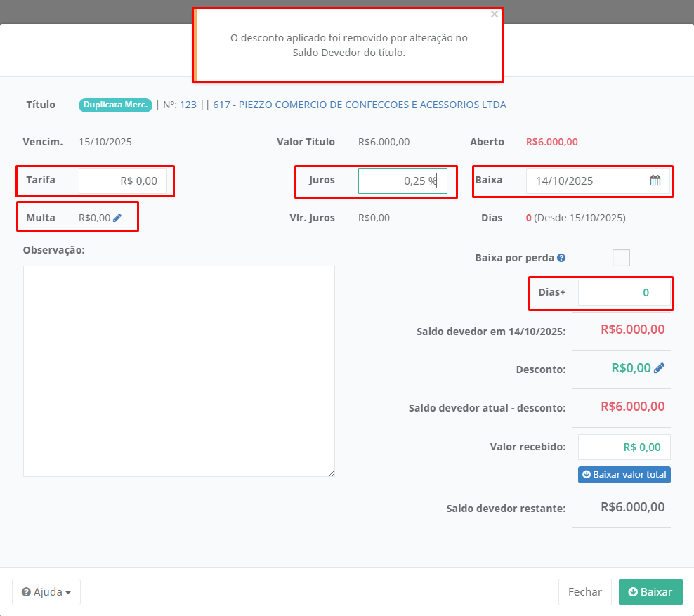Select the Baixa date text field
This screenshot has width=694, height=616.
pos(583,181)
